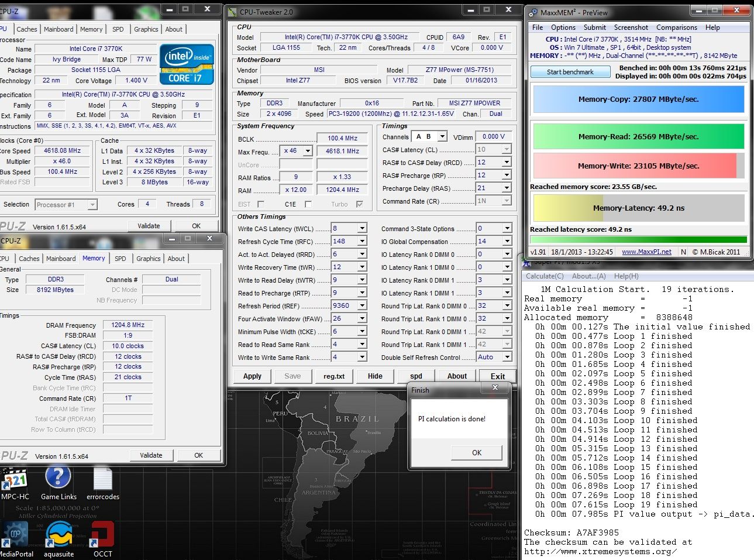
Task: Click the MaxxMEM title bar icon
Action: pyautogui.click(x=532, y=12)
